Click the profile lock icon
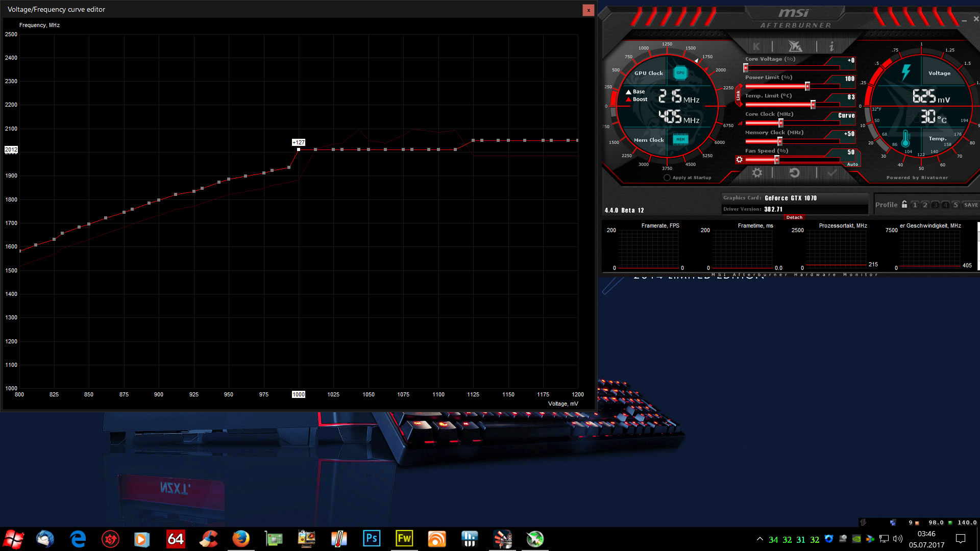 [x=904, y=205]
